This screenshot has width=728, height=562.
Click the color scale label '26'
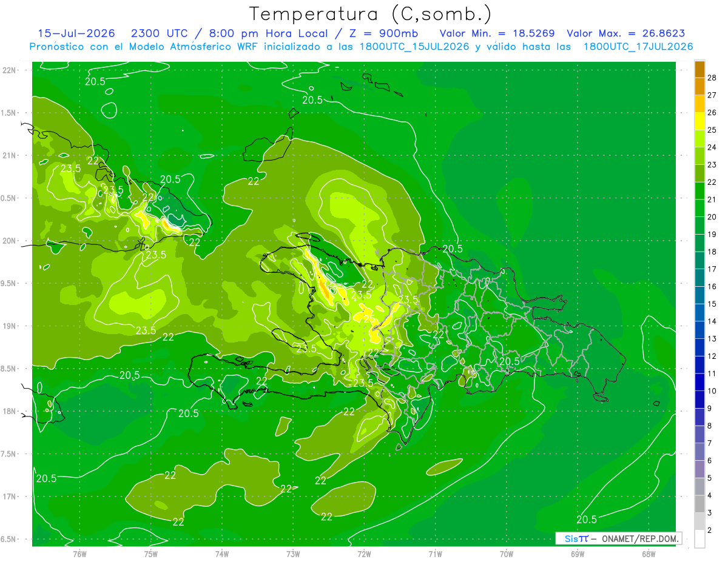click(x=712, y=113)
